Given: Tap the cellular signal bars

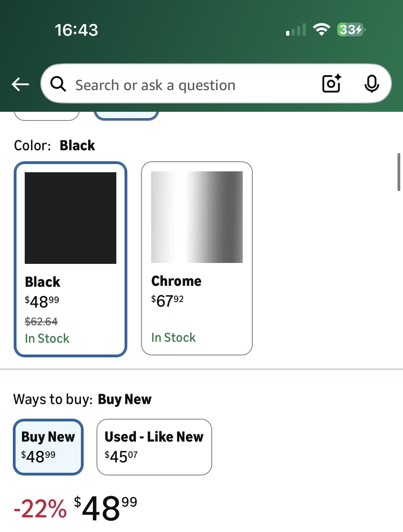Looking at the screenshot, I should tap(296, 30).
